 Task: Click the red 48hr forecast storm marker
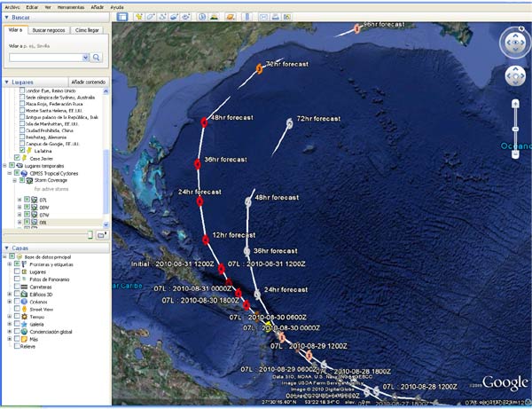[204, 122]
